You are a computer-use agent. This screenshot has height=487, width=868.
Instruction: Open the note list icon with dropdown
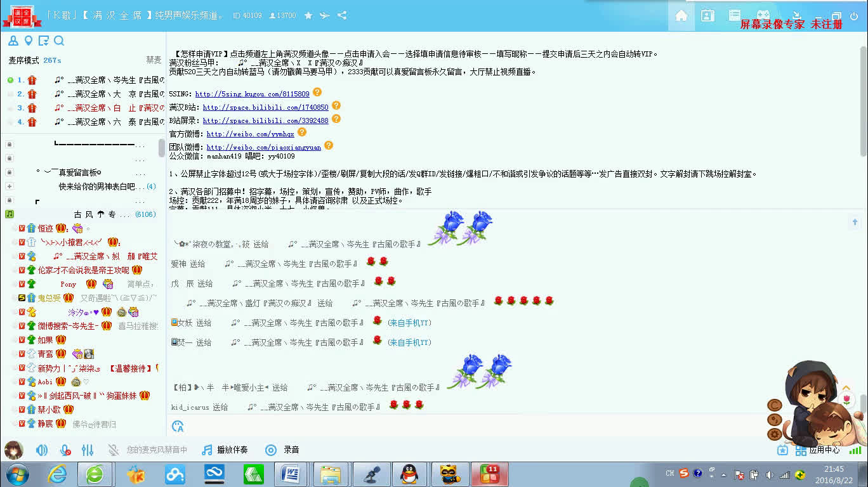(43, 41)
